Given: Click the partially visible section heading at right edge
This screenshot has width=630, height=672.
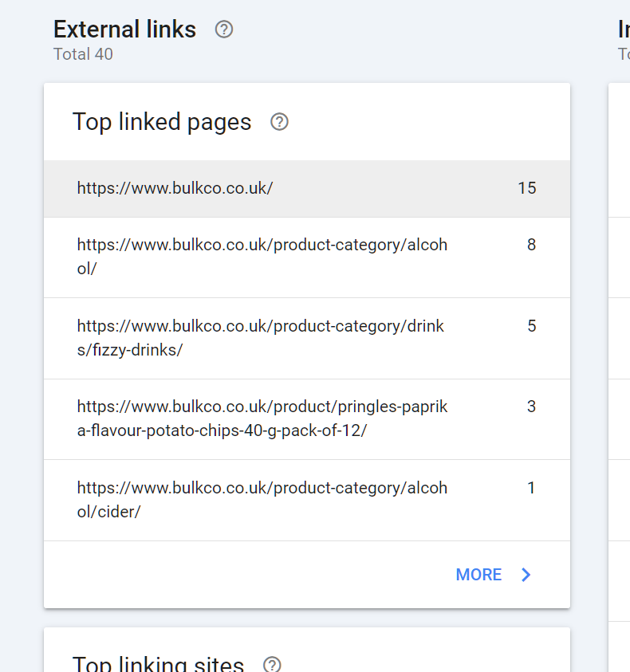Looking at the screenshot, I should pyautogui.click(x=623, y=29).
